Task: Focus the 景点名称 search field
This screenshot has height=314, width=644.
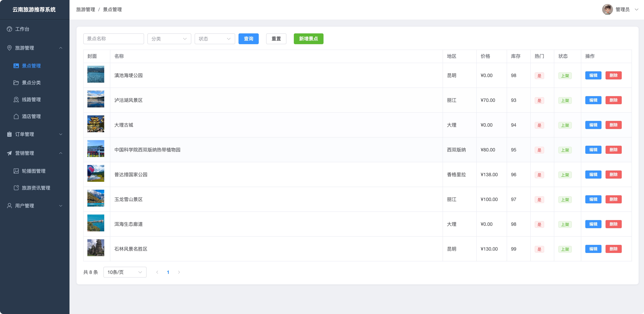Action: coord(114,39)
